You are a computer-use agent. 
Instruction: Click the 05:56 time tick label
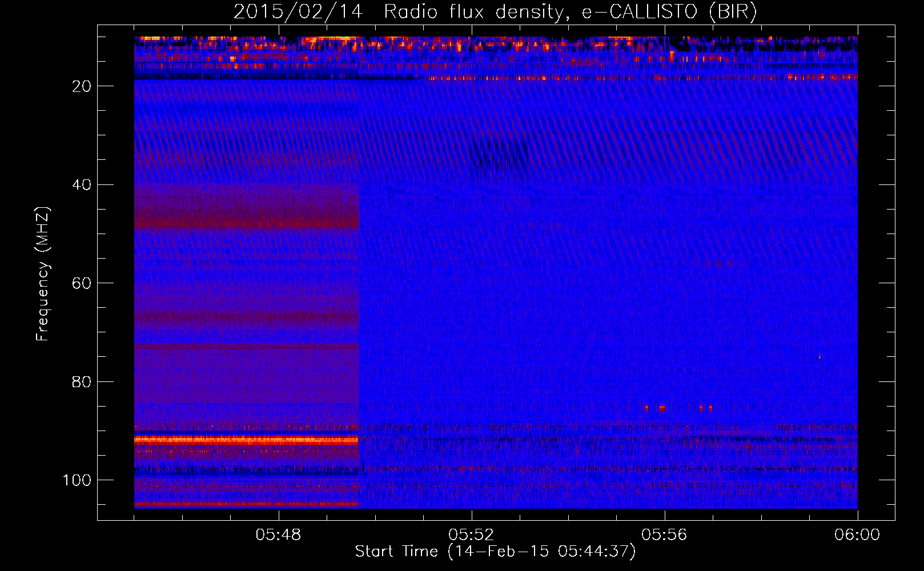pyautogui.click(x=665, y=535)
